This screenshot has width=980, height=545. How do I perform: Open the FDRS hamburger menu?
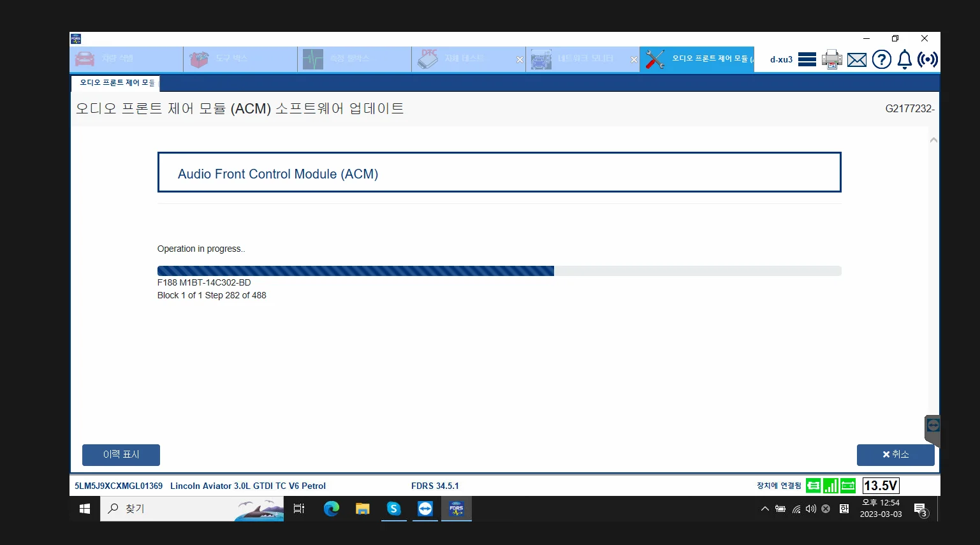click(807, 59)
